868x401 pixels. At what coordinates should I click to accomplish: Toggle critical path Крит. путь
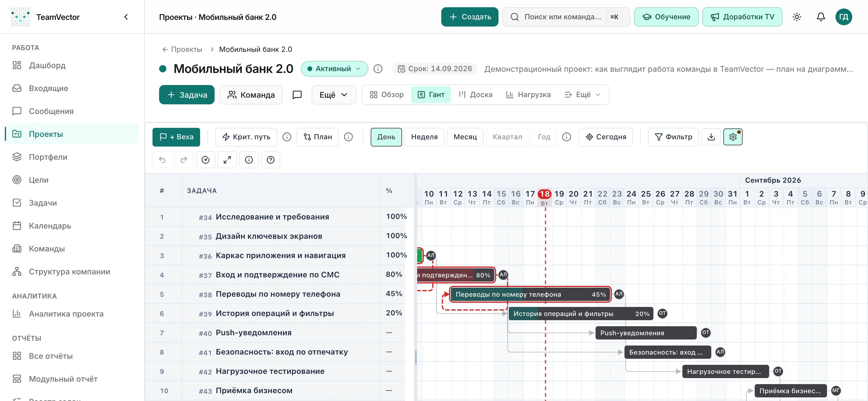pos(246,137)
